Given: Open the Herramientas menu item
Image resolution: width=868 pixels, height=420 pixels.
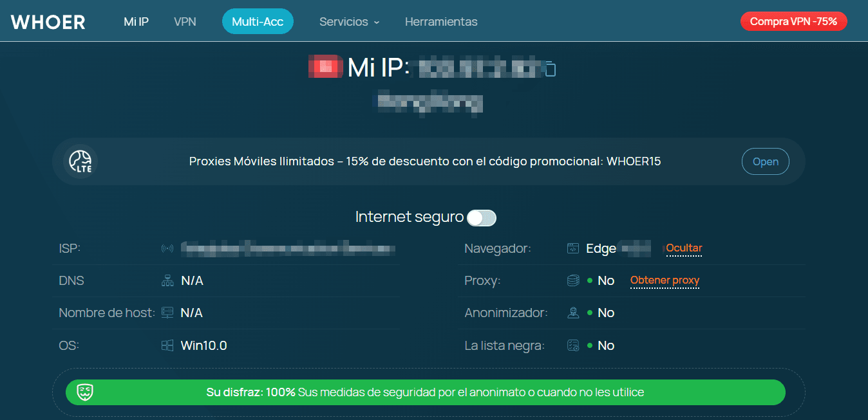Looking at the screenshot, I should (441, 21).
